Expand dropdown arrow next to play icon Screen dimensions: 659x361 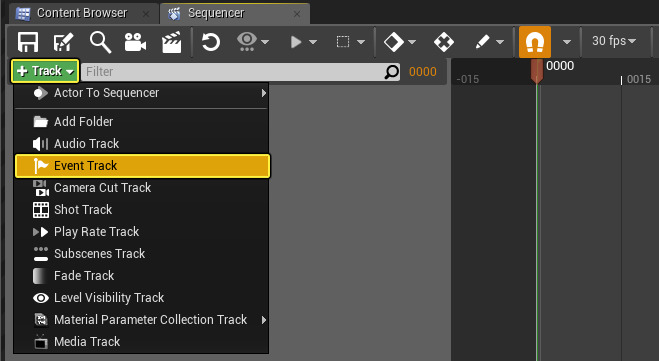click(313, 42)
